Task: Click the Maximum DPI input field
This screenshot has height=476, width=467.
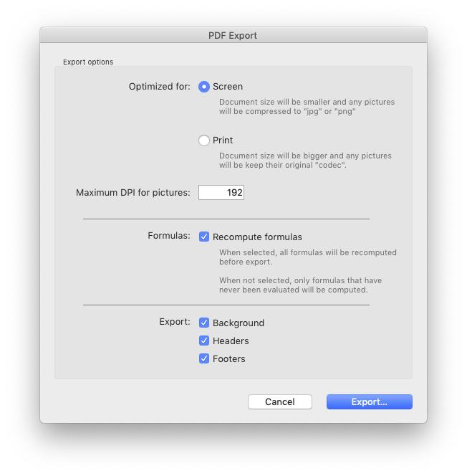Action: (x=221, y=192)
